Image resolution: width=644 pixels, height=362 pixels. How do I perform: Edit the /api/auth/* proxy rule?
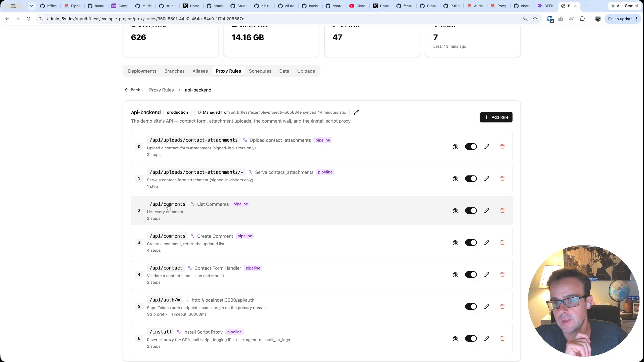pyautogui.click(x=487, y=306)
